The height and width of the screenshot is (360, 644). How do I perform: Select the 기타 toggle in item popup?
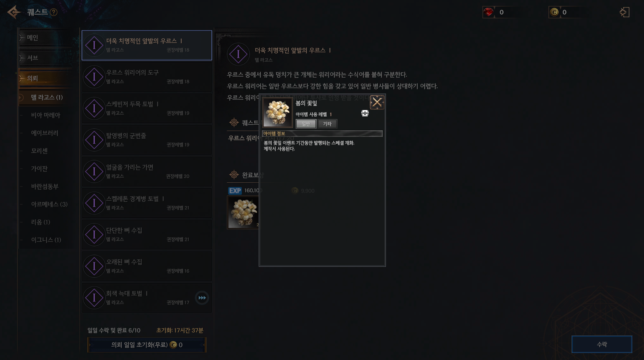pos(327,124)
